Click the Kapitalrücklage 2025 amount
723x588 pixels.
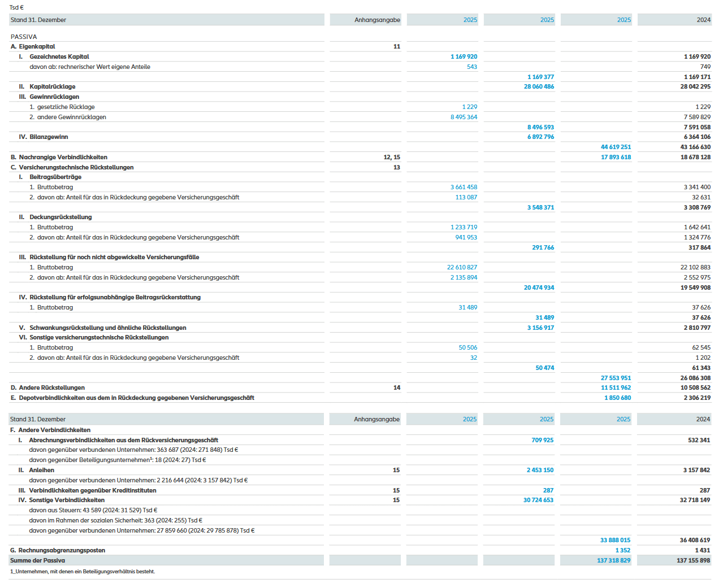[x=539, y=86]
